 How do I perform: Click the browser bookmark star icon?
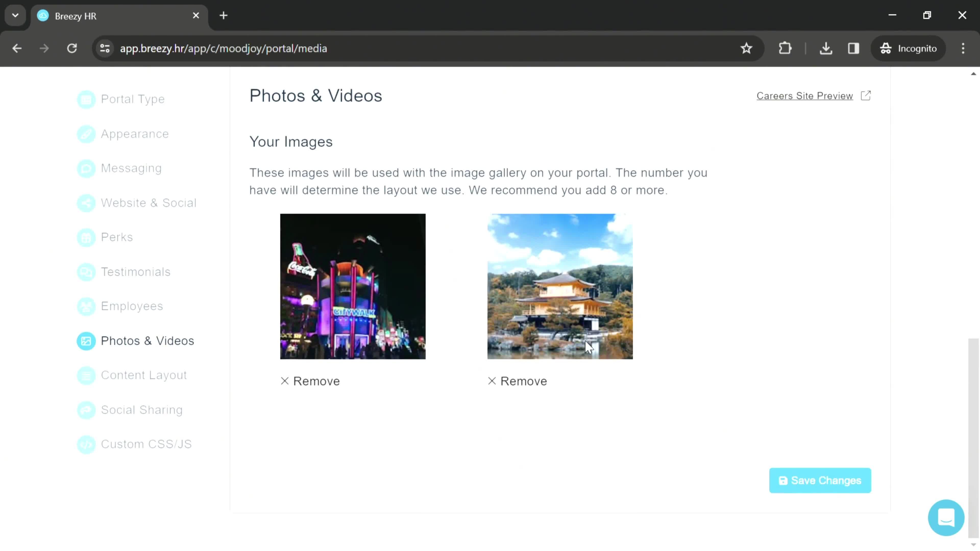[x=747, y=48]
